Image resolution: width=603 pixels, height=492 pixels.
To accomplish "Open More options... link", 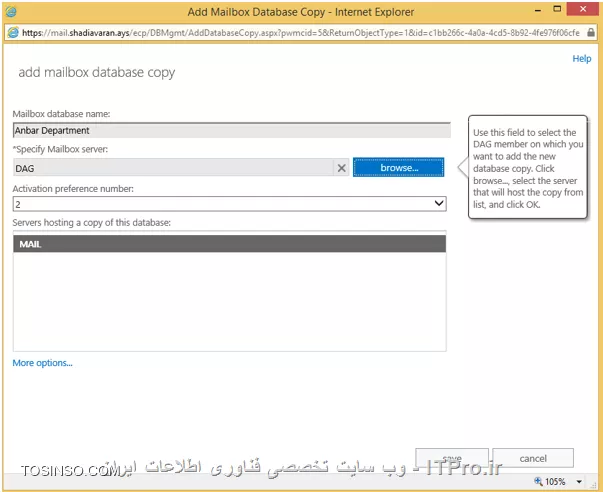I will (42, 363).
